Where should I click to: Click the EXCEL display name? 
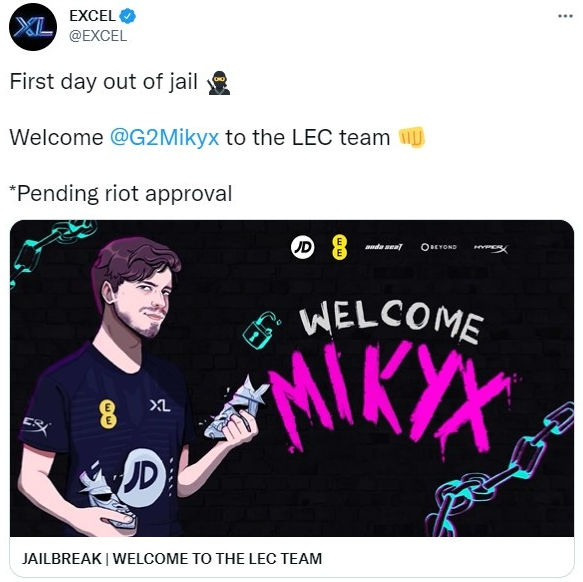[92, 16]
